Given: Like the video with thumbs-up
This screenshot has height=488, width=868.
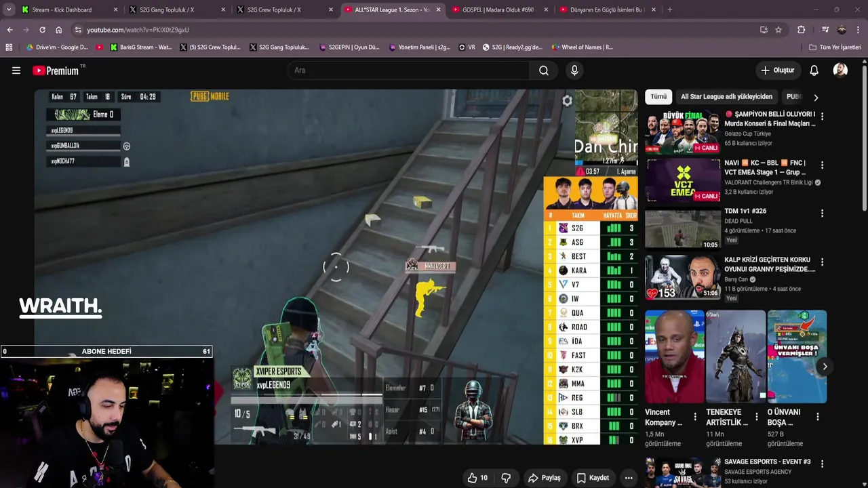Looking at the screenshot, I should click(x=477, y=478).
